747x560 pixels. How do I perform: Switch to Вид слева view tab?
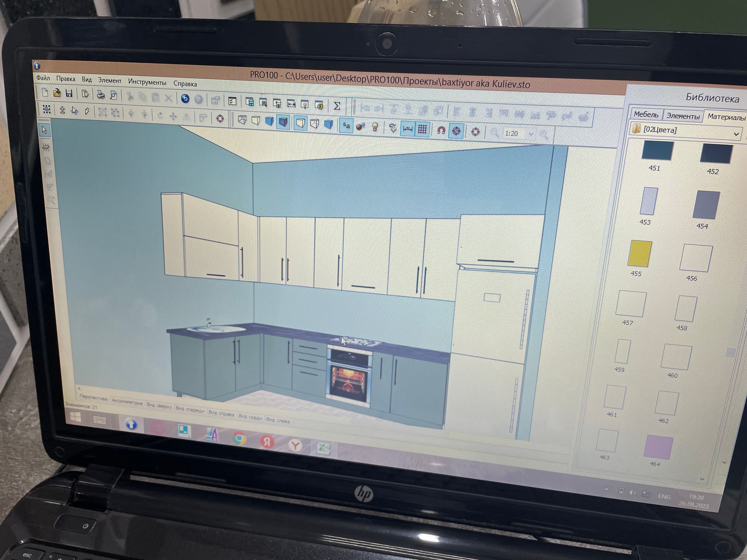point(278,420)
